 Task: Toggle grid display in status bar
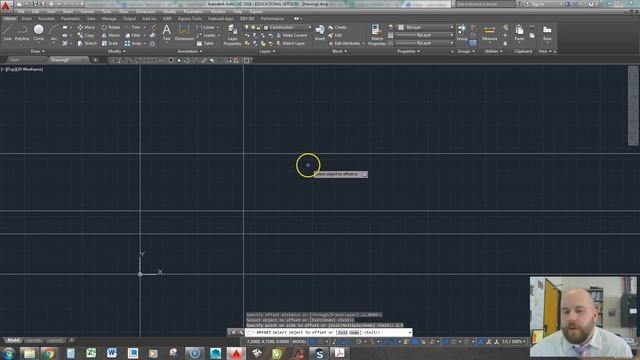(x=312, y=342)
